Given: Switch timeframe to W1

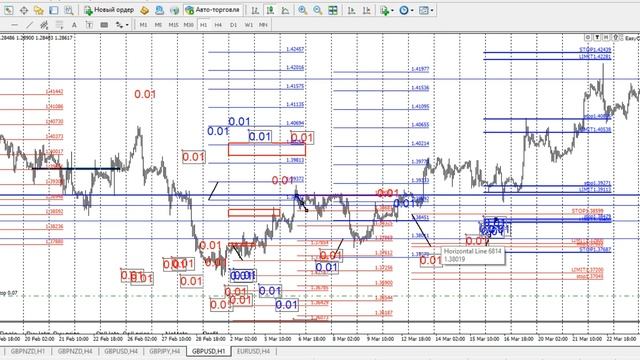Looking at the screenshot, I should coord(249,25).
